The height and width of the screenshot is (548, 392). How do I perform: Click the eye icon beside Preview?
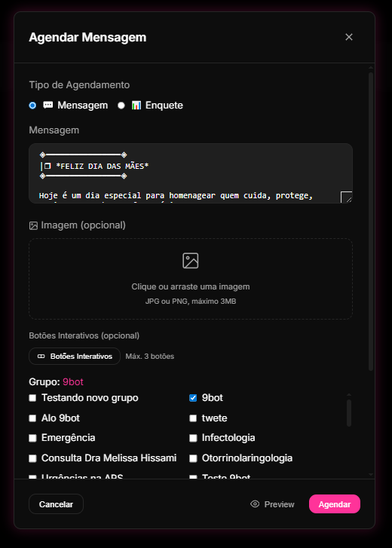[x=255, y=504]
